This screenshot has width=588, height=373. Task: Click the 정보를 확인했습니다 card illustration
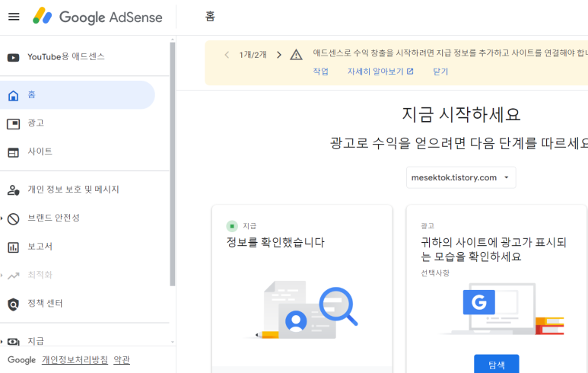pyautogui.click(x=302, y=311)
